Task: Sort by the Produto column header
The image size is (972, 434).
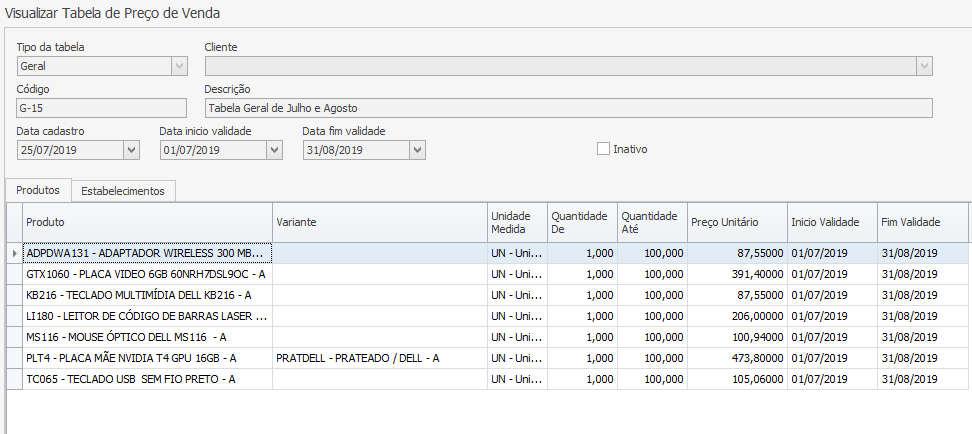Action: [x=146, y=222]
